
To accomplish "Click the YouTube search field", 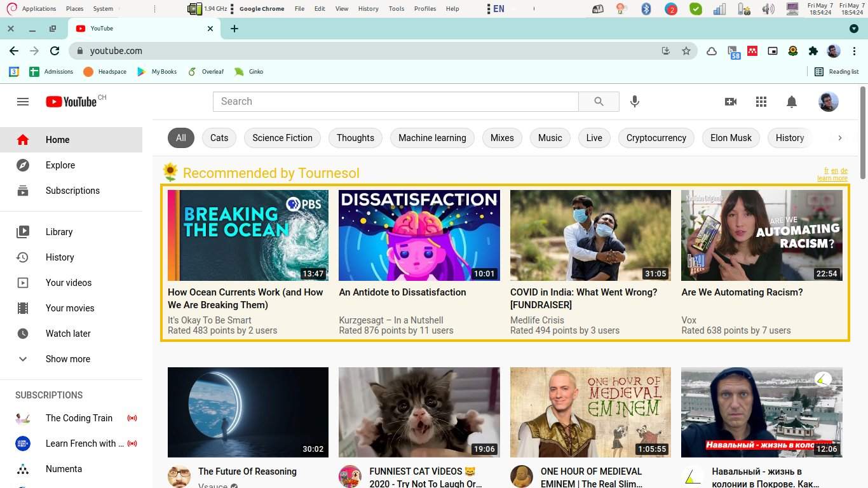I will (395, 102).
